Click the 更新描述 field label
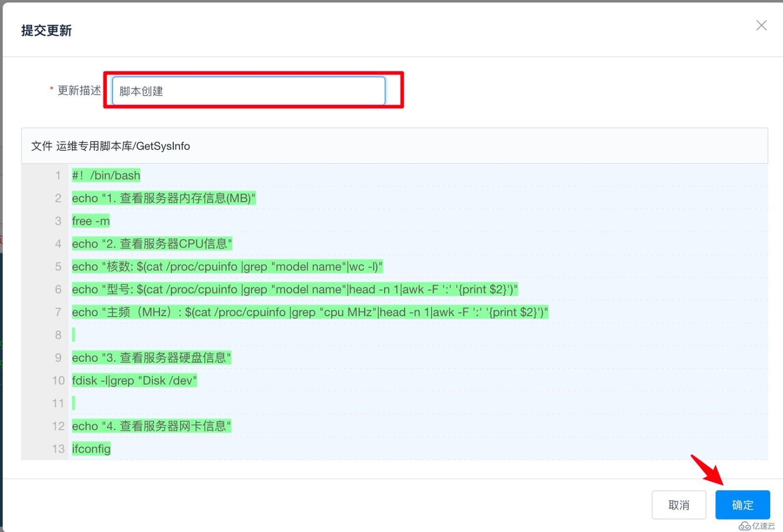Image resolution: width=783 pixels, height=532 pixels. 79,91
